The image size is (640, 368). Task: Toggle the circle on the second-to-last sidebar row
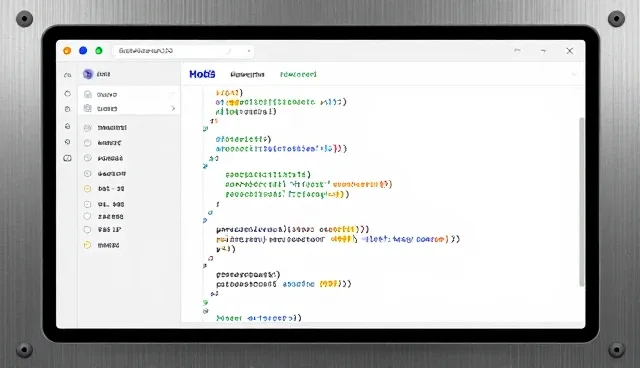87,229
